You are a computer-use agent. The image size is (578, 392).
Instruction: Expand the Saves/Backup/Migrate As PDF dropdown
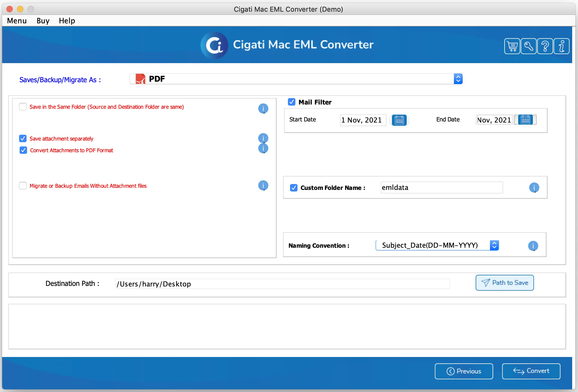(x=459, y=79)
